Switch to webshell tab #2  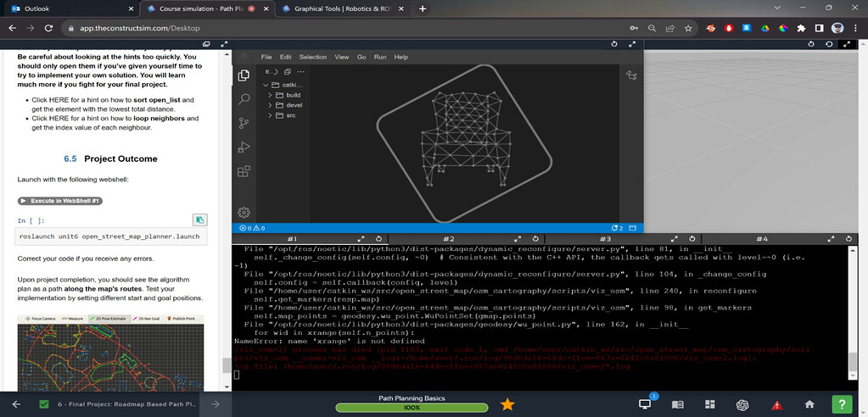click(x=448, y=239)
